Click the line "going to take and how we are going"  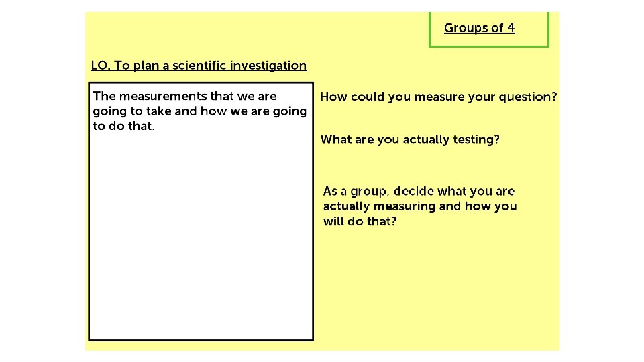(x=199, y=111)
